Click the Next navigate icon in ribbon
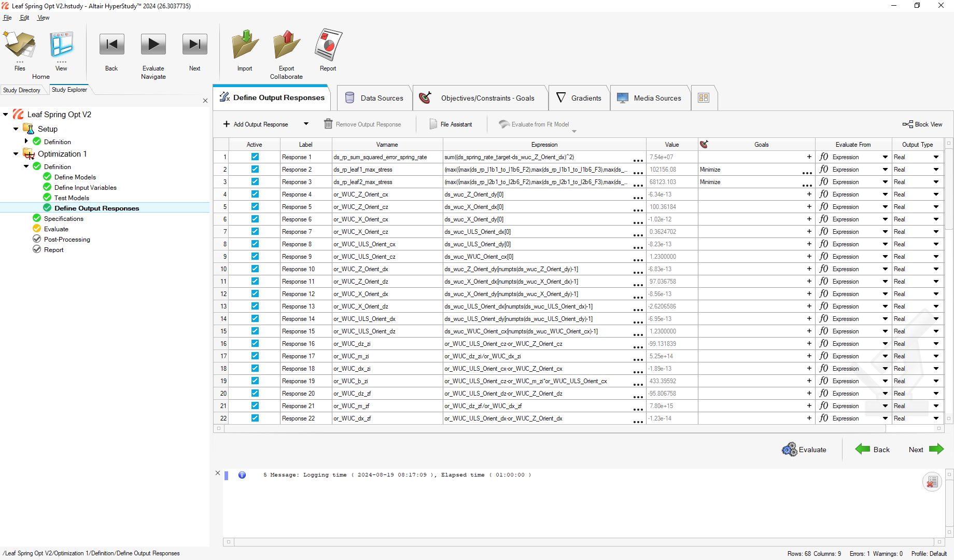 coord(195,45)
